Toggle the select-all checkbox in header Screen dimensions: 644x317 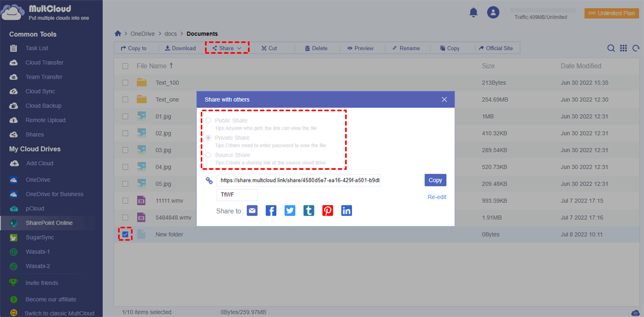tap(125, 66)
